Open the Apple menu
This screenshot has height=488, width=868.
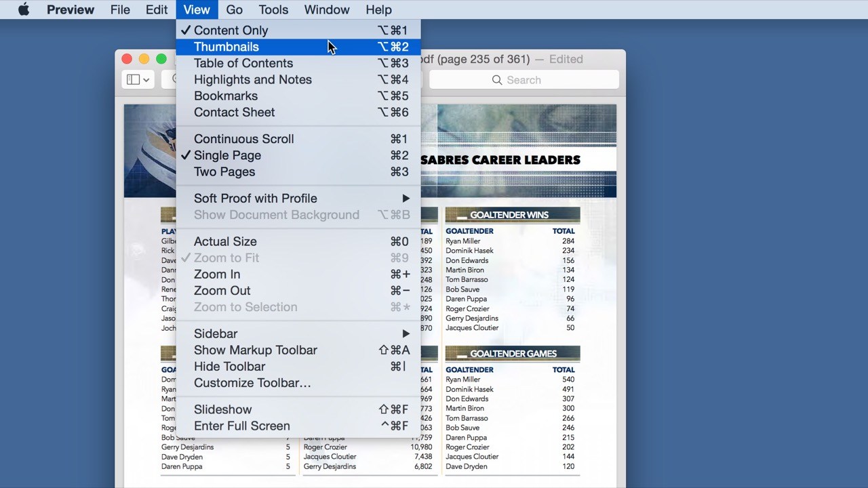coord(24,9)
